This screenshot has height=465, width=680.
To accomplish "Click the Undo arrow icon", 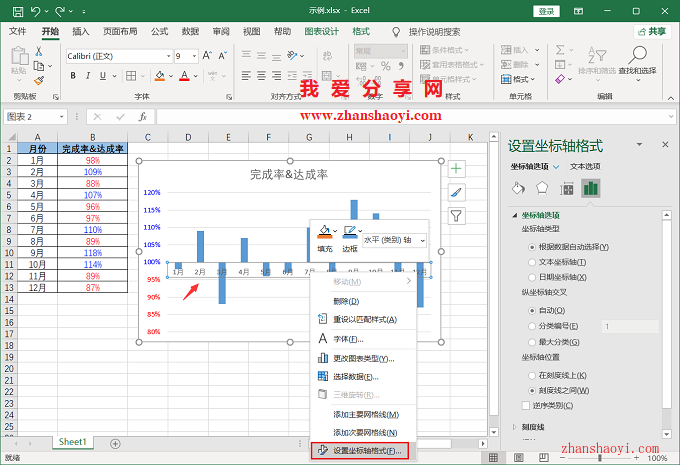I will click(x=36, y=11).
